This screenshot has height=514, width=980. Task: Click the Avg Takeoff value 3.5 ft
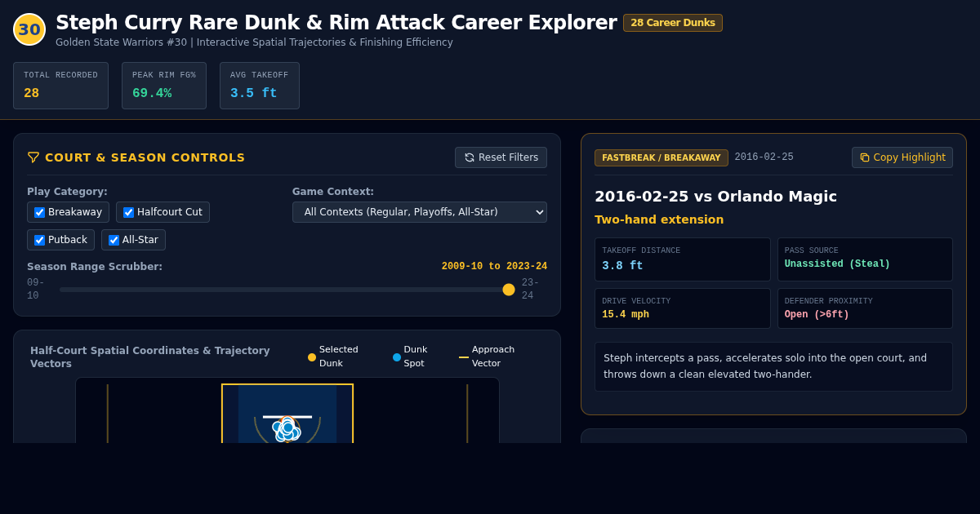(x=253, y=93)
